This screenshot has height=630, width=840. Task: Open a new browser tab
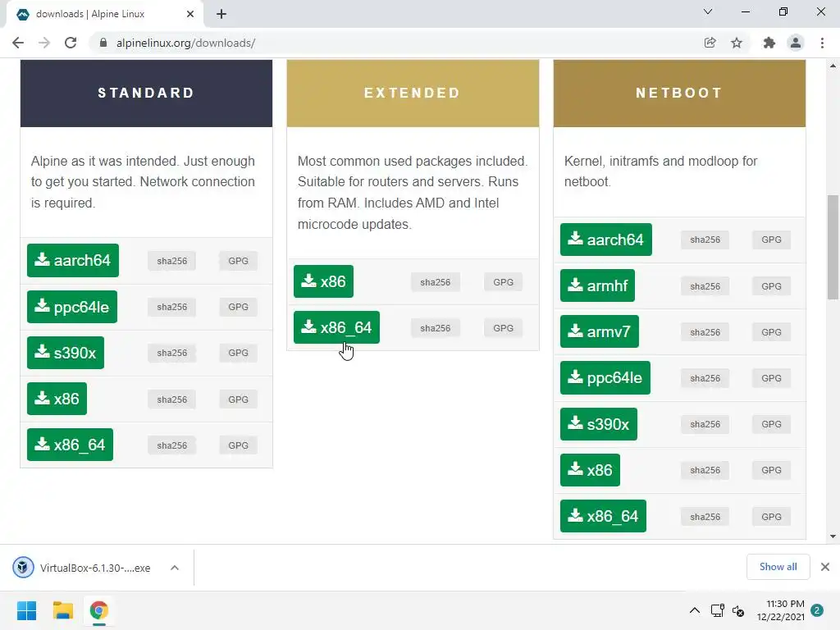[221, 14]
